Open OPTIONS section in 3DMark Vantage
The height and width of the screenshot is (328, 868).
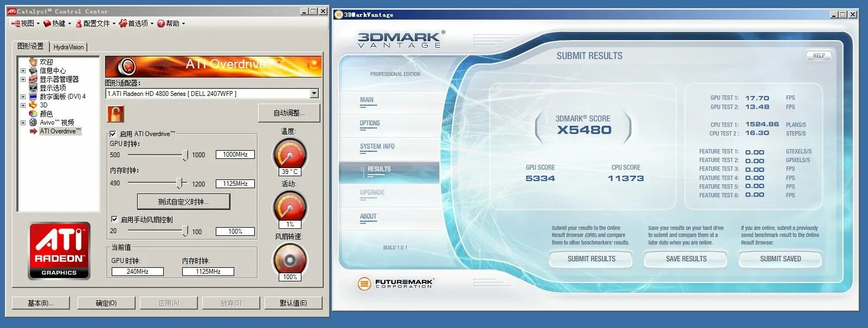tap(370, 123)
